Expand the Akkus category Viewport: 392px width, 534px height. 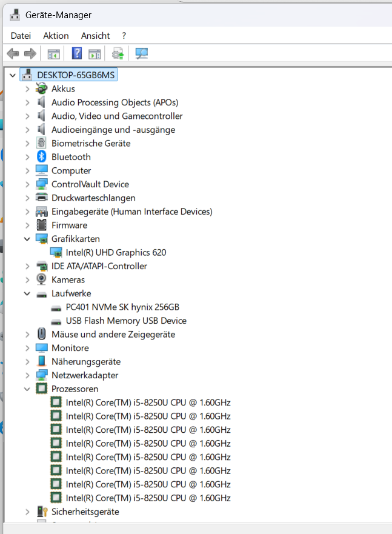[x=27, y=89]
